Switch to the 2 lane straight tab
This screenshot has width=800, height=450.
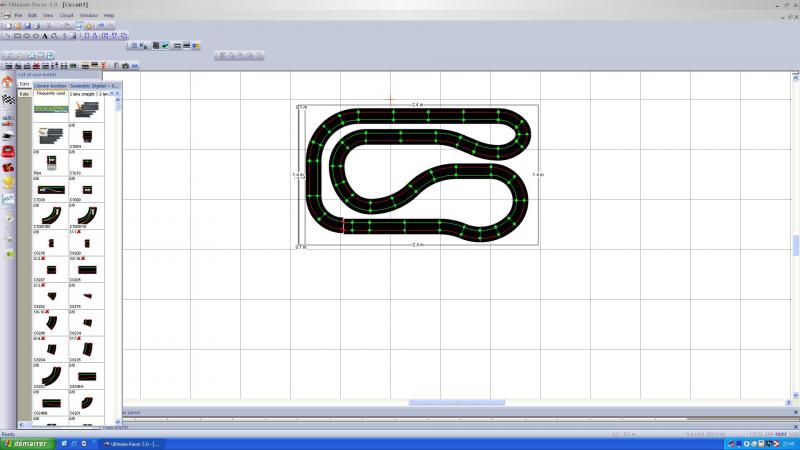(x=82, y=94)
